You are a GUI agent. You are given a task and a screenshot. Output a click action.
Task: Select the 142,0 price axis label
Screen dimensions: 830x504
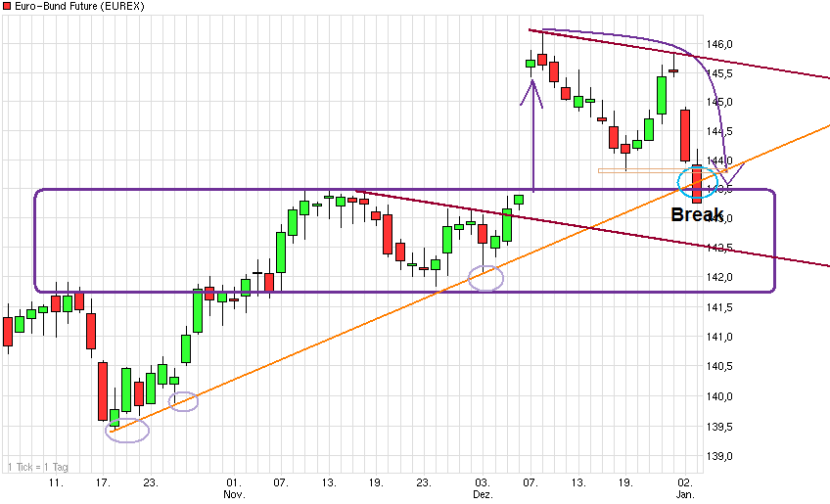719,277
